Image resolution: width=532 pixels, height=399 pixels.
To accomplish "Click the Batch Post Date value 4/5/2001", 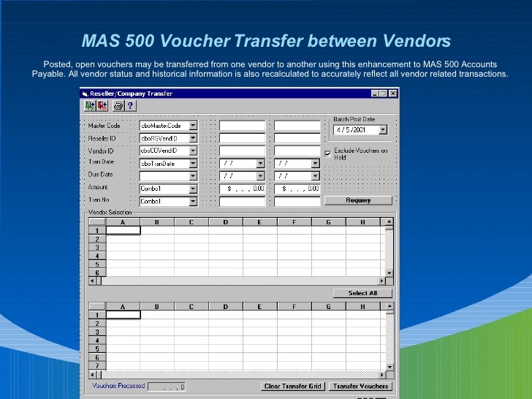I will tap(351, 129).
